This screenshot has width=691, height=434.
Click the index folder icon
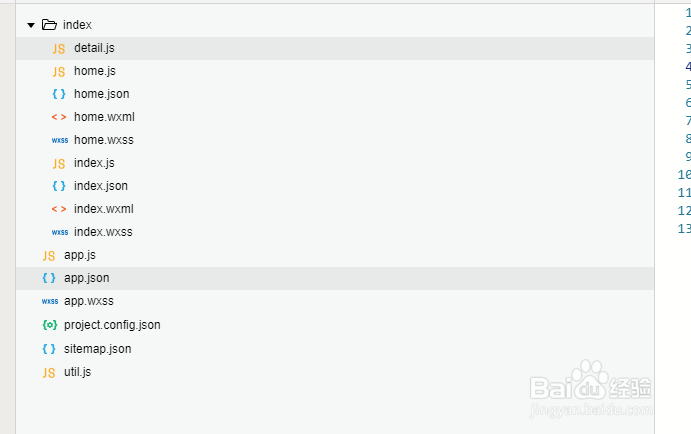[49, 25]
